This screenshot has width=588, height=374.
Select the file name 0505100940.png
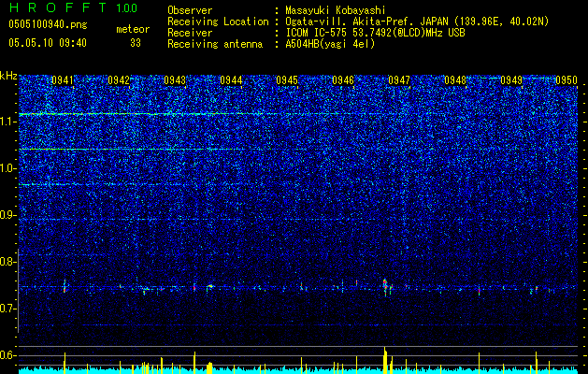(x=48, y=25)
